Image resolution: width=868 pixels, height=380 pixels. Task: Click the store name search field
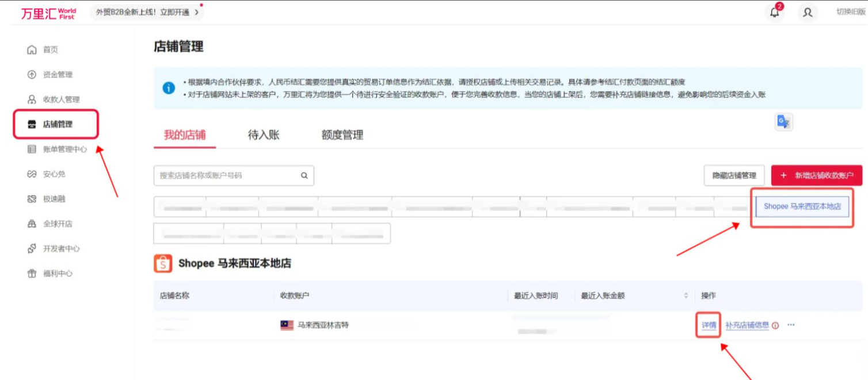[x=227, y=176]
